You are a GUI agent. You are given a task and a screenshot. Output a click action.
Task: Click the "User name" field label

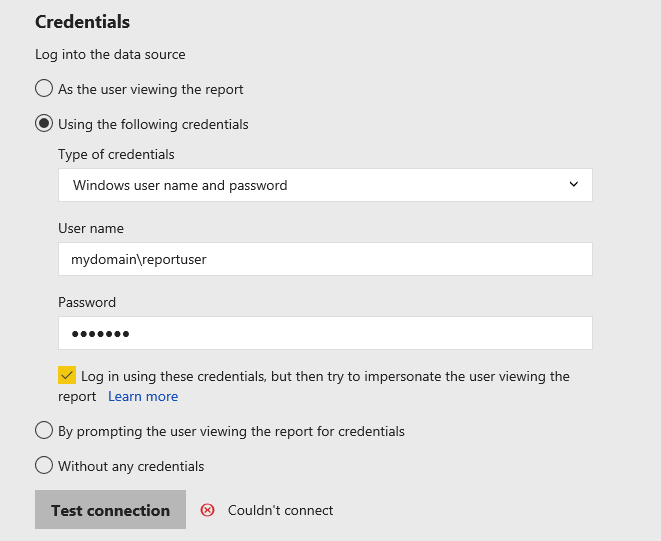(x=91, y=228)
